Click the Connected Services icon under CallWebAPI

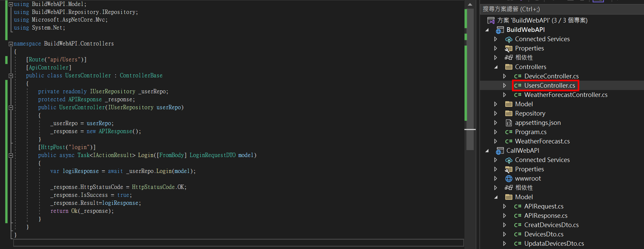[x=509, y=160]
